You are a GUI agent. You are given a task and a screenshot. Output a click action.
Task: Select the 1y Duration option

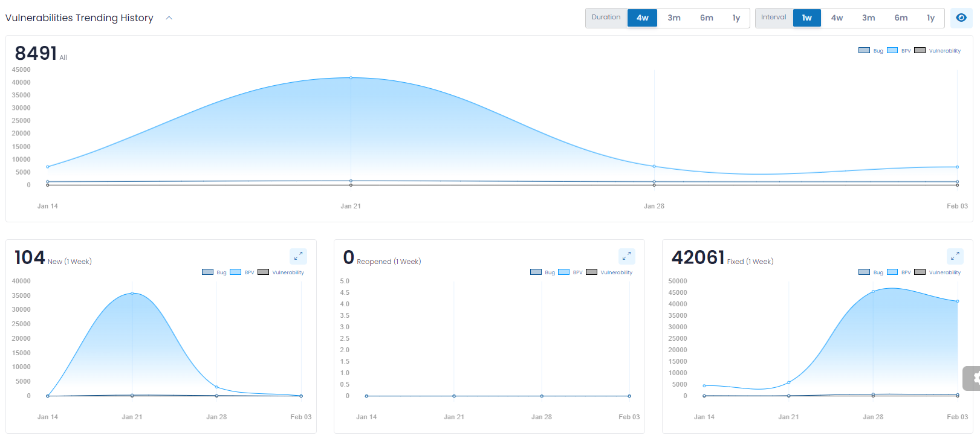click(x=736, y=18)
